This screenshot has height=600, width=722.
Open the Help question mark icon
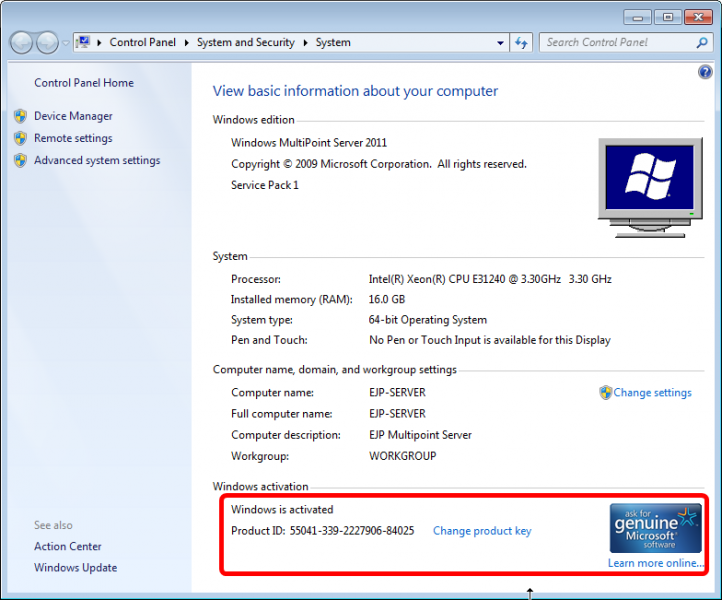pos(705,72)
